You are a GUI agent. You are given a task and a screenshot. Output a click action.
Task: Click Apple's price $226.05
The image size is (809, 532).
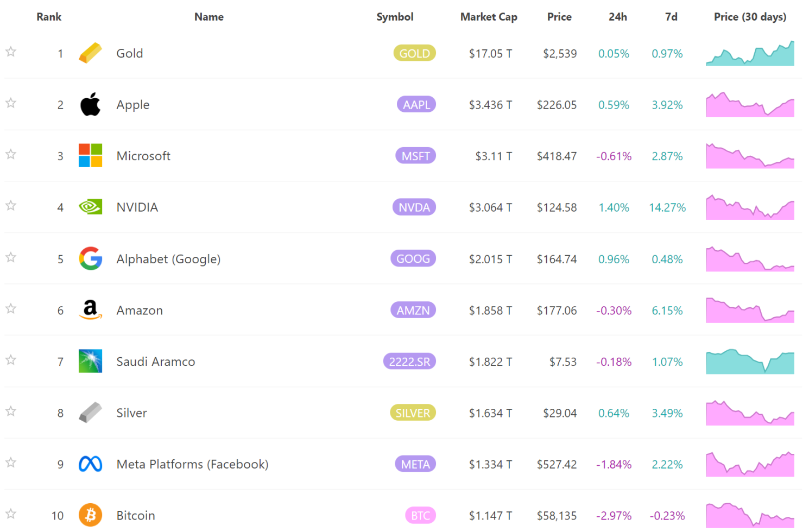(557, 105)
